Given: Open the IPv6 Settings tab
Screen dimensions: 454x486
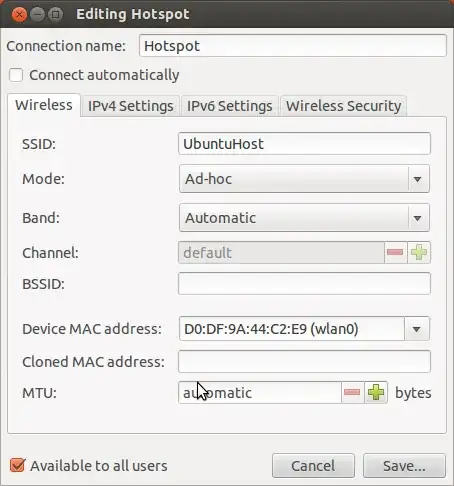Looking at the screenshot, I should 229,106.
